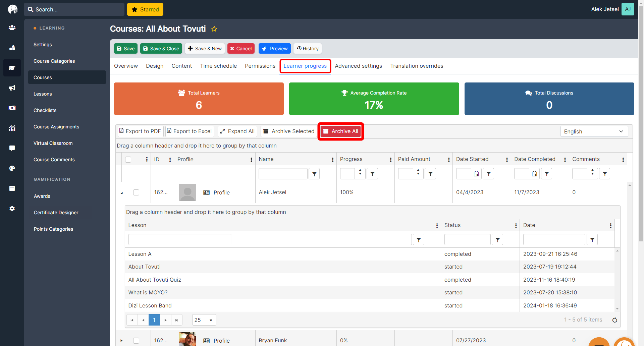This screenshot has width=644, height=346.
Task: Open the Paid Amount column menu dots
Action: click(x=449, y=160)
